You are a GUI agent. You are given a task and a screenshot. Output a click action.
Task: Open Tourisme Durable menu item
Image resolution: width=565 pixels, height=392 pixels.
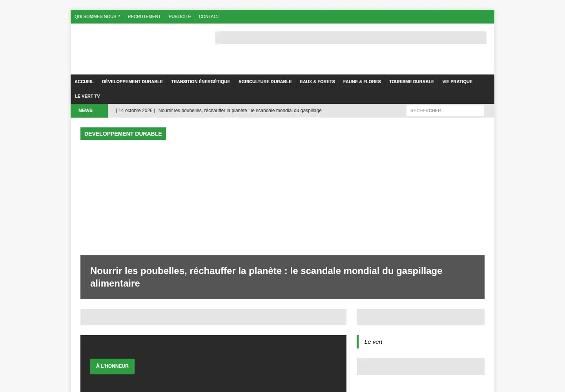[x=412, y=82]
